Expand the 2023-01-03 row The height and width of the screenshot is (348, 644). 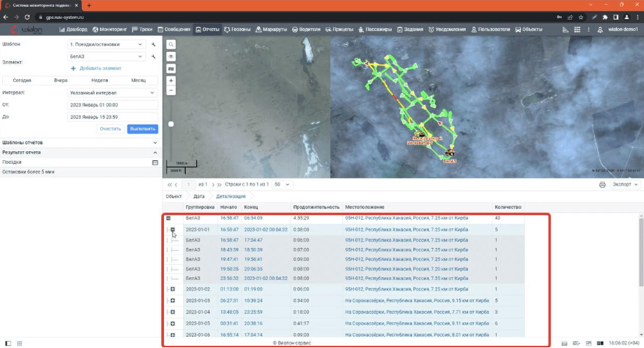(x=172, y=300)
